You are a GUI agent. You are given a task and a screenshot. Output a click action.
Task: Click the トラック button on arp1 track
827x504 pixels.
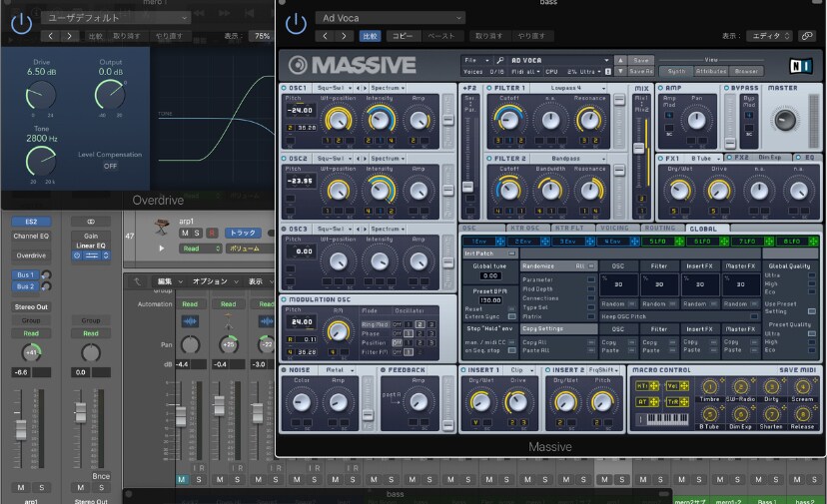(x=243, y=233)
